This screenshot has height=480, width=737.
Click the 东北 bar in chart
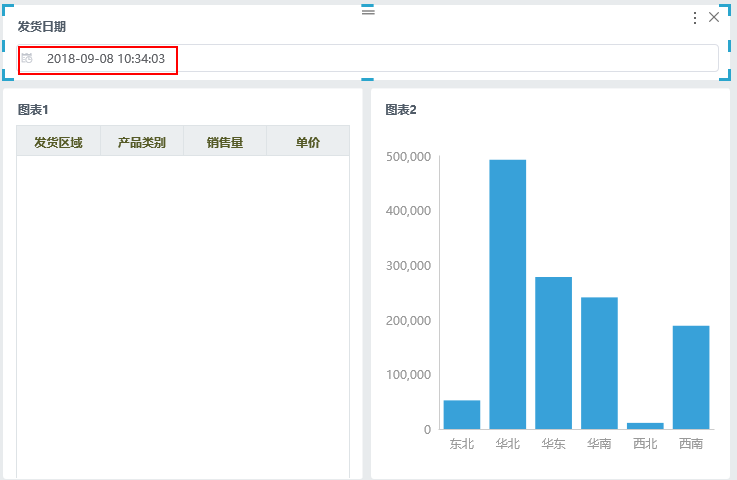point(462,415)
